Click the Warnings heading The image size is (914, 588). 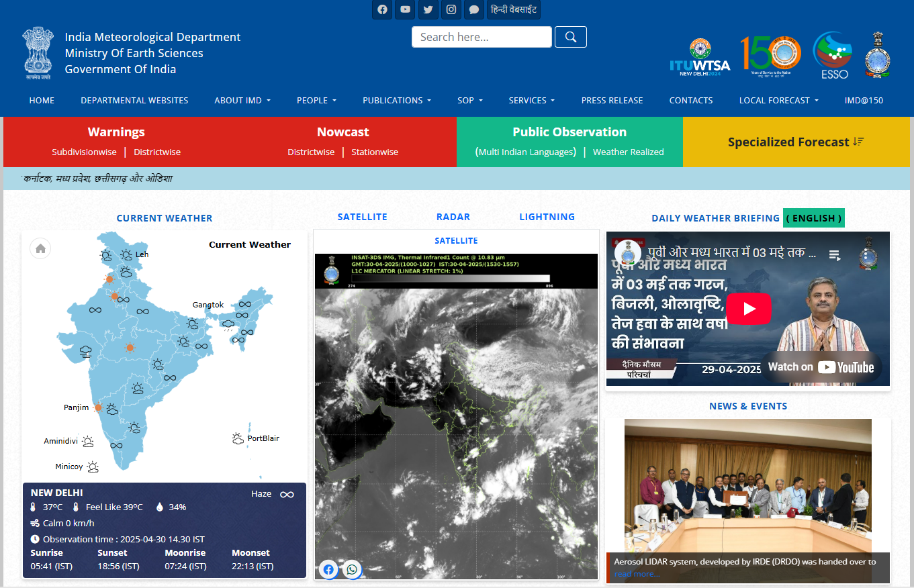pyautogui.click(x=116, y=132)
